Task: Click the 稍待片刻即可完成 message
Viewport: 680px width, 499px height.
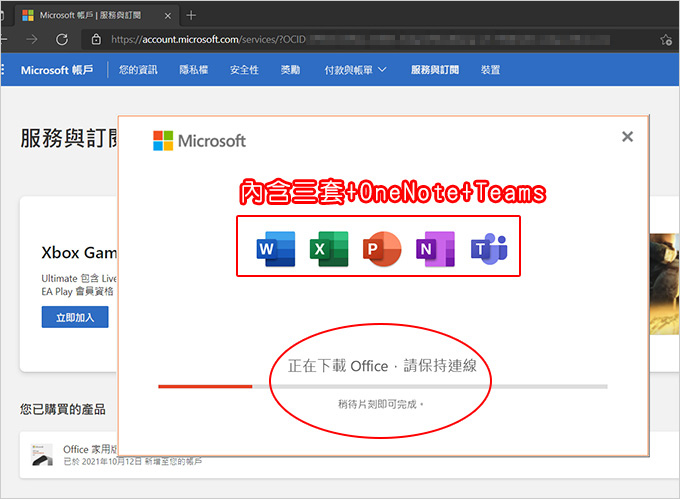Action: 380,404
